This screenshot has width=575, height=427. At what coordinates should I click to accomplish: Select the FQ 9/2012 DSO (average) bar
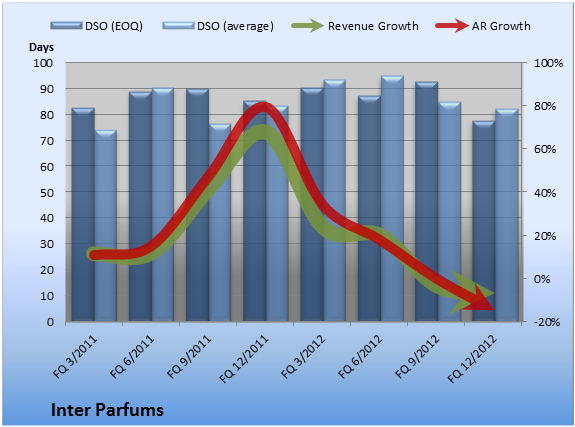coord(450,212)
